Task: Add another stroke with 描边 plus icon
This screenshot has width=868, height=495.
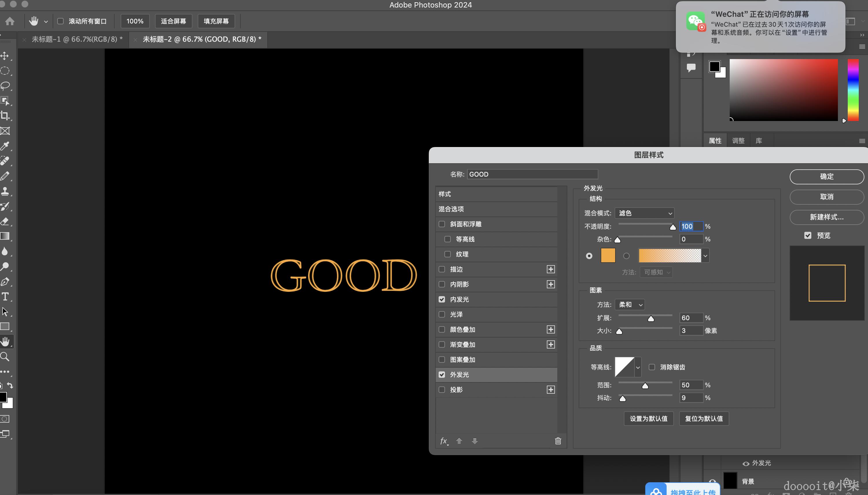Action: (550, 269)
